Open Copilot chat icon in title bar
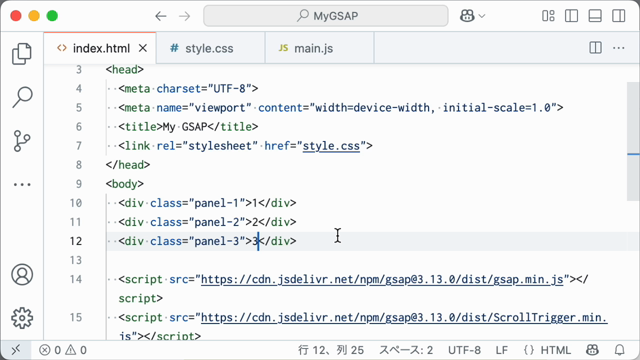This screenshot has width=640, height=360. (467, 16)
